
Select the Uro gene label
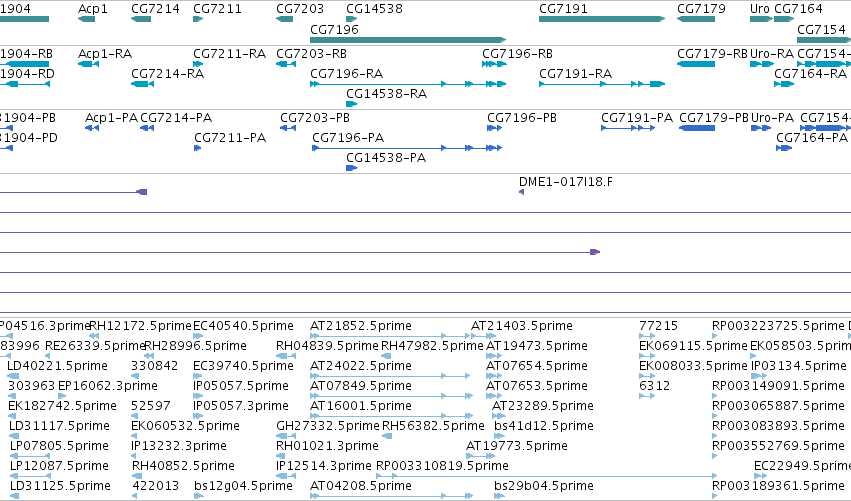tap(760, 9)
